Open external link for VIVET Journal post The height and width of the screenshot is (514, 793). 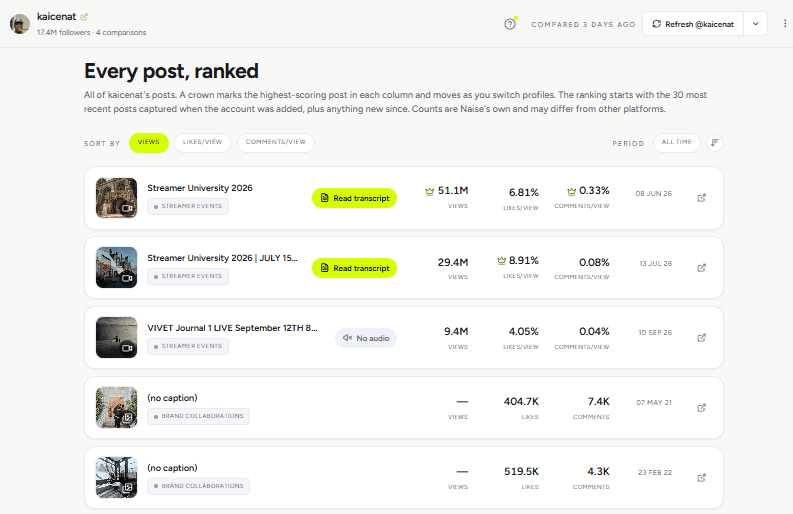pos(701,337)
